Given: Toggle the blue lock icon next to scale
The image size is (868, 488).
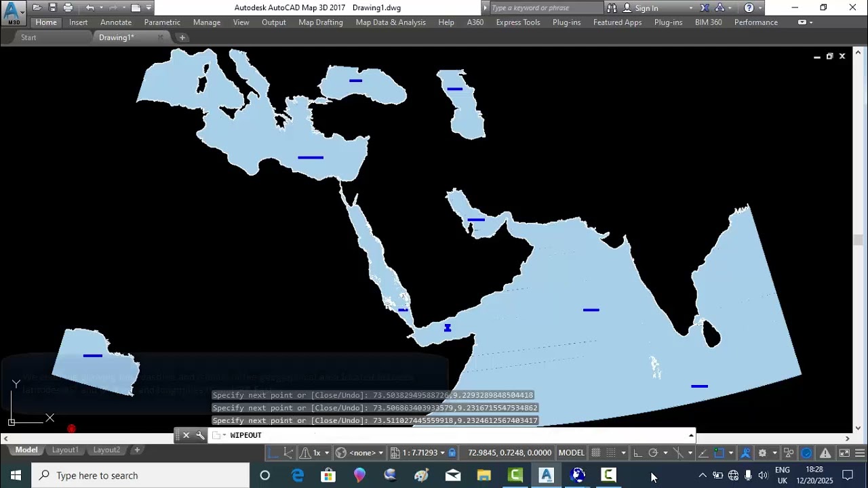Looking at the screenshot, I should (452, 453).
